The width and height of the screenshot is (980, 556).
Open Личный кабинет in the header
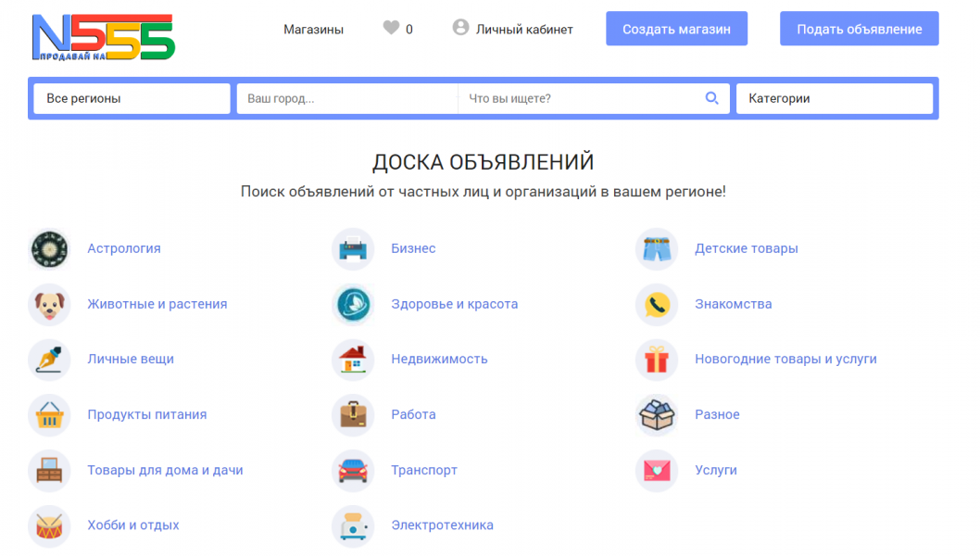tap(524, 30)
